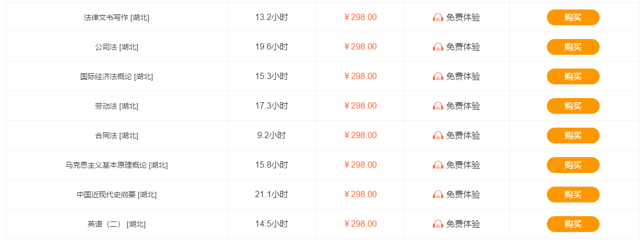Click headphone icon for 中国近现代史纲要

pyautogui.click(x=438, y=195)
